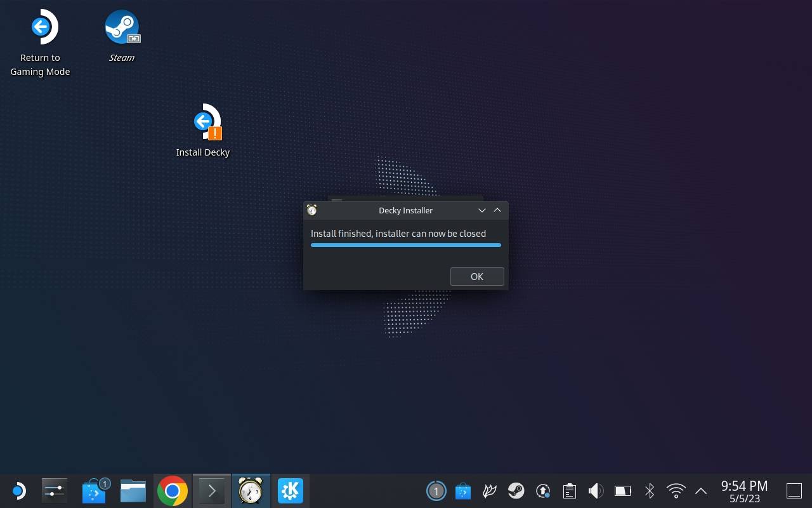This screenshot has width=812, height=508.
Task: Open the application launcher in the taskbar
Action: pos(18,491)
